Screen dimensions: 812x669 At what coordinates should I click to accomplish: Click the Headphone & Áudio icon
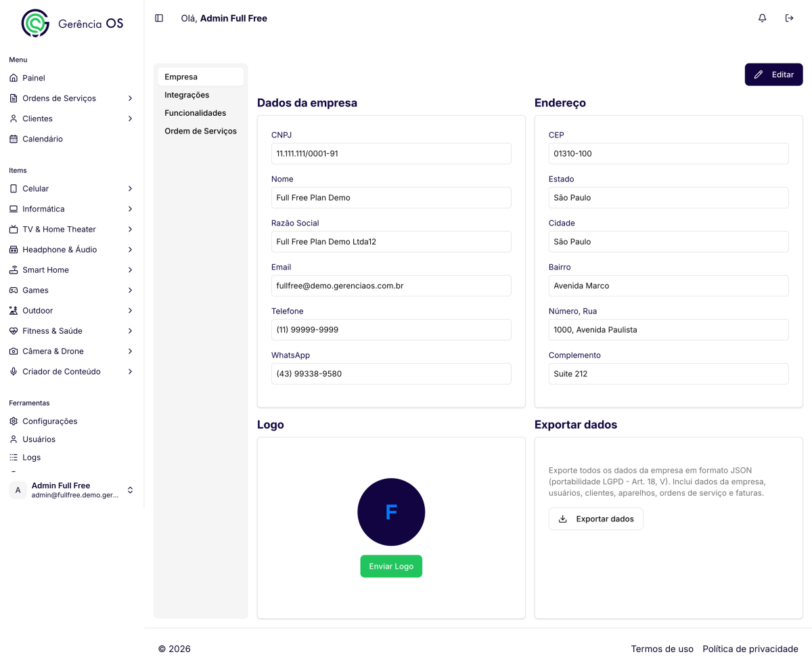14,250
